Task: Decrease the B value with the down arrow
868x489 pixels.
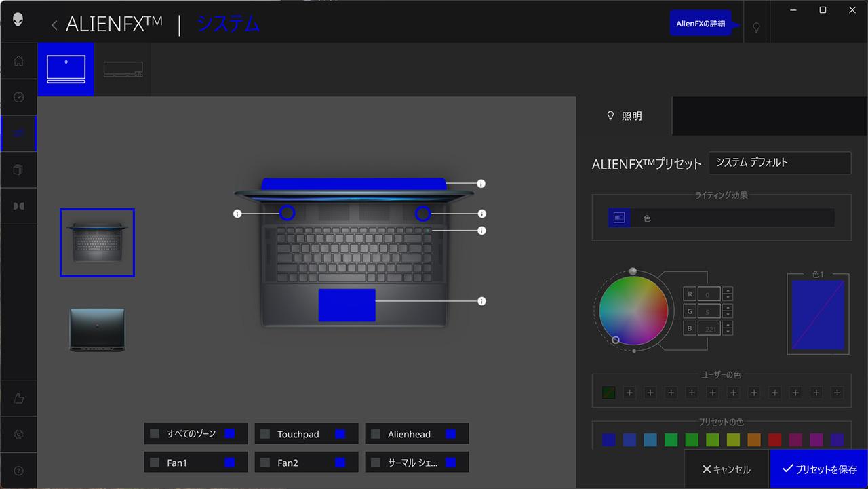Action: tap(728, 332)
